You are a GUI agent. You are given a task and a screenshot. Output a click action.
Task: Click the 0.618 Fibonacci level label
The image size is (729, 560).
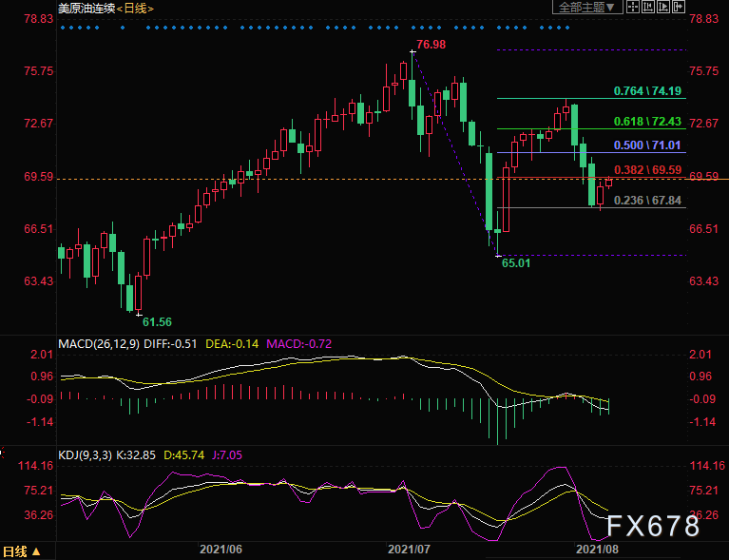coord(649,121)
